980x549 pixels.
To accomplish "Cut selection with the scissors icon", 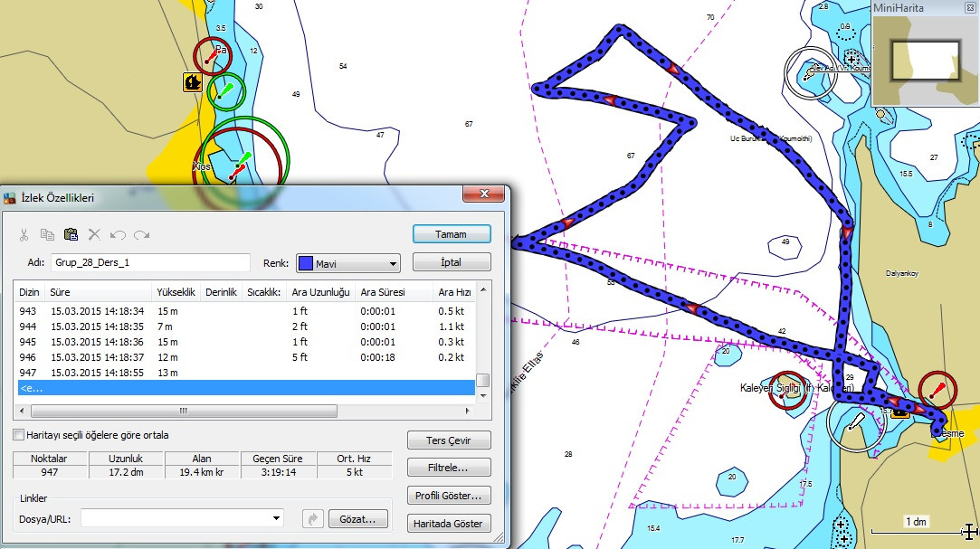I will click(x=24, y=235).
